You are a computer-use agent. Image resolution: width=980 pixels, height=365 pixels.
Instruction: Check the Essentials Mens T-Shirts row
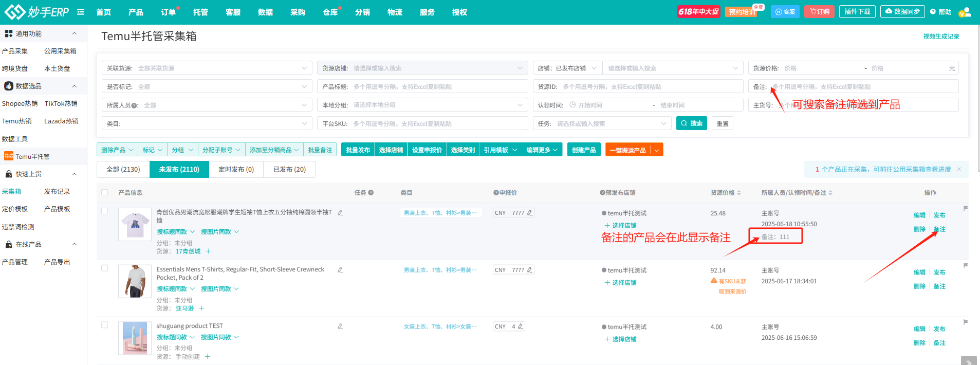[x=105, y=268]
